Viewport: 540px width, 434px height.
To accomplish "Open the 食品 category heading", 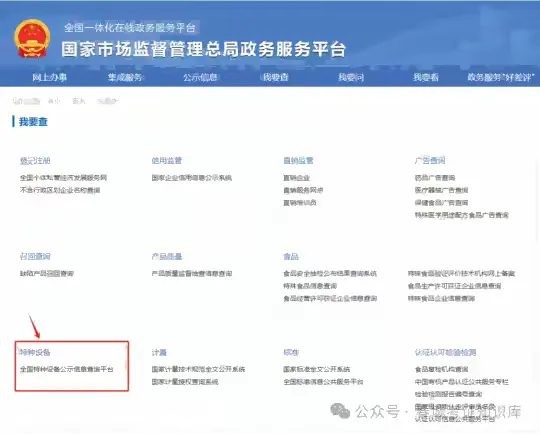I will 291,257.
